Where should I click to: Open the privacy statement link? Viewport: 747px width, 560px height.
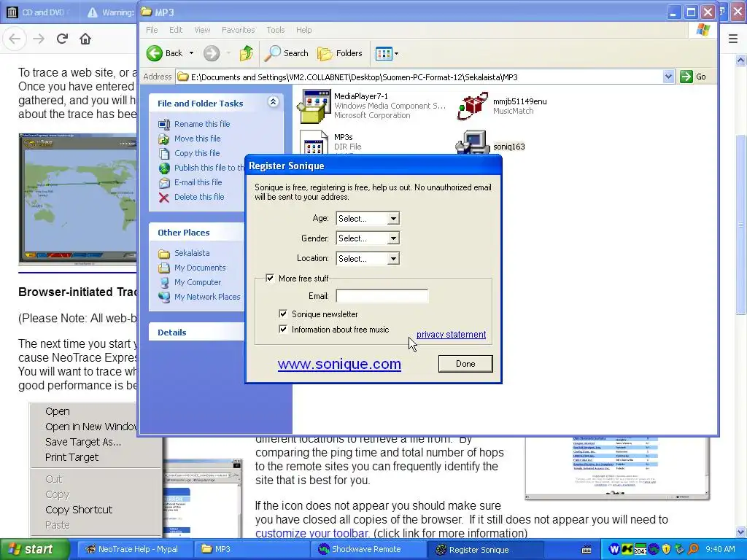[451, 334]
